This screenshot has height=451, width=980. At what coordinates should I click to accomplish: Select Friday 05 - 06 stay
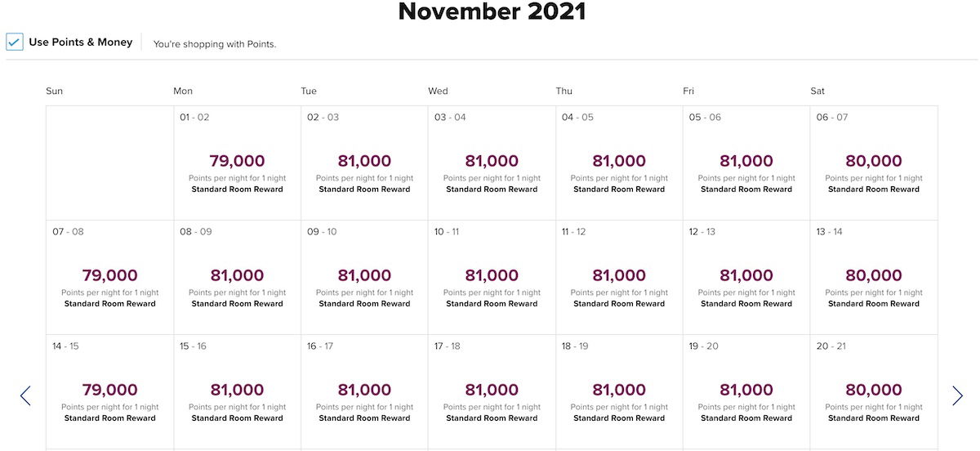(746, 163)
